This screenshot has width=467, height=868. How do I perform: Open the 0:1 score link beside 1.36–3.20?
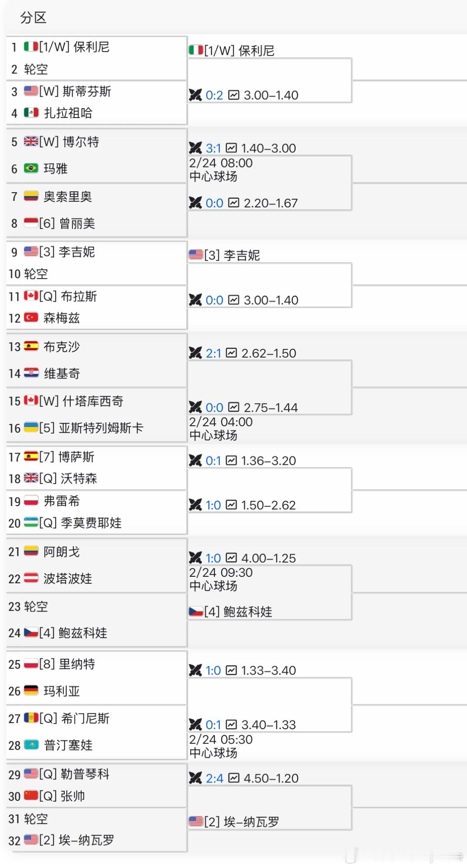point(213,461)
